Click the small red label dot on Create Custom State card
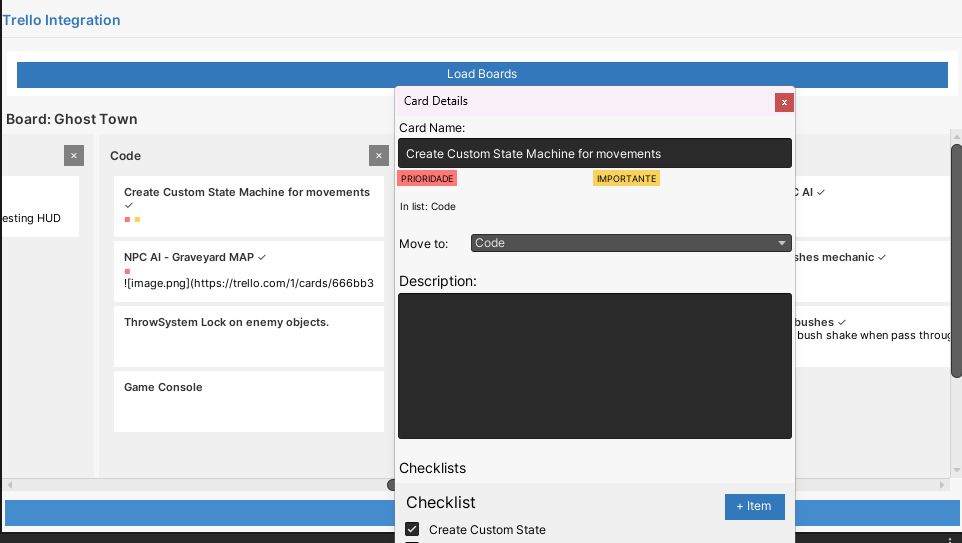 128,219
